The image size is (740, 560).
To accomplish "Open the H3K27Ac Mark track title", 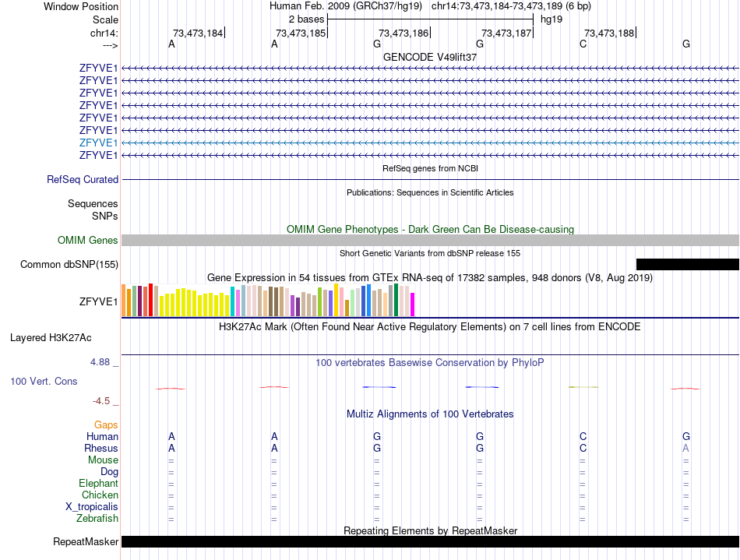I will [430, 327].
